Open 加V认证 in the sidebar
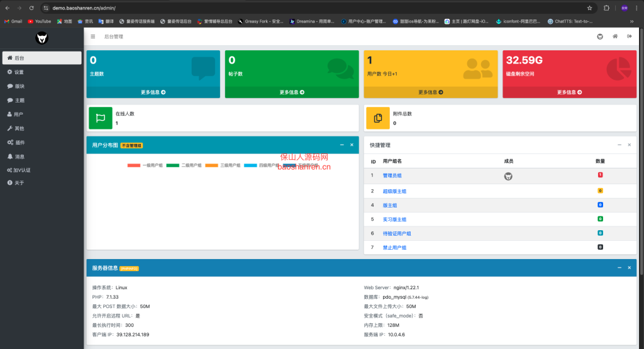Image resolution: width=644 pixels, height=349 pixels. pyautogui.click(x=42, y=170)
